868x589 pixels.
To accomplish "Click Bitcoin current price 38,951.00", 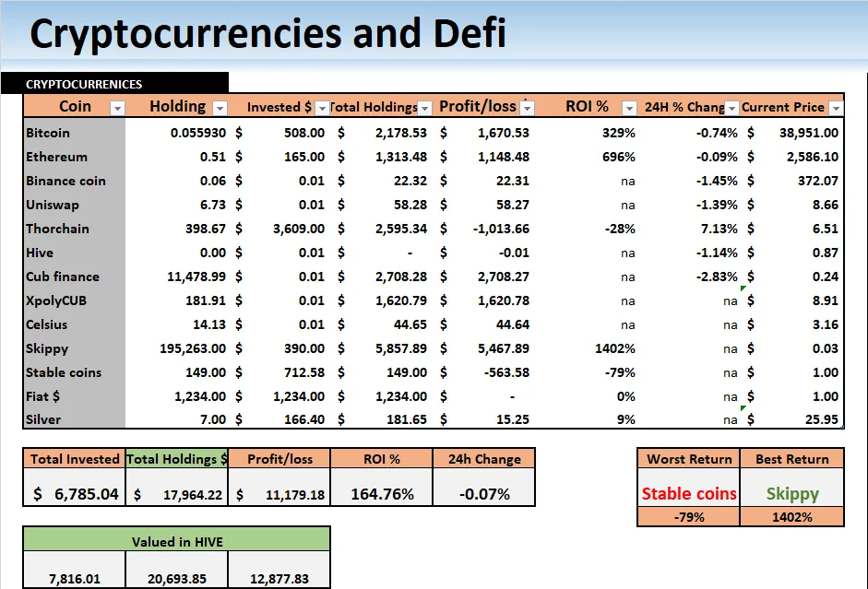I will pos(809,133).
